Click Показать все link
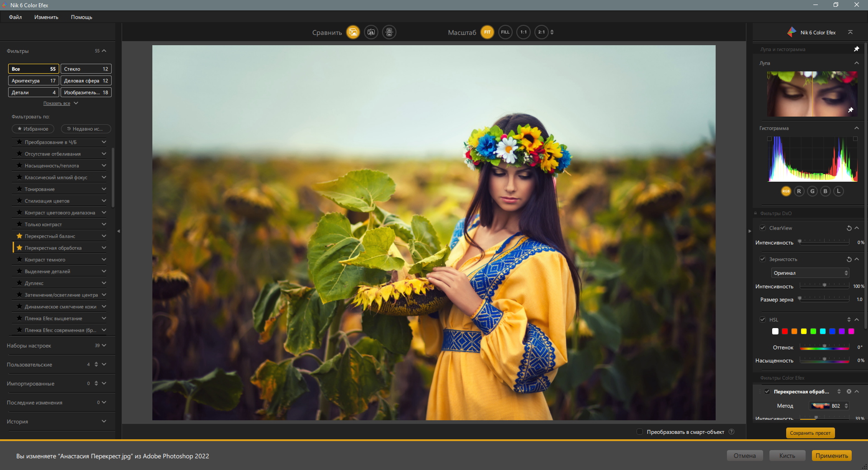 tap(57, 103)
